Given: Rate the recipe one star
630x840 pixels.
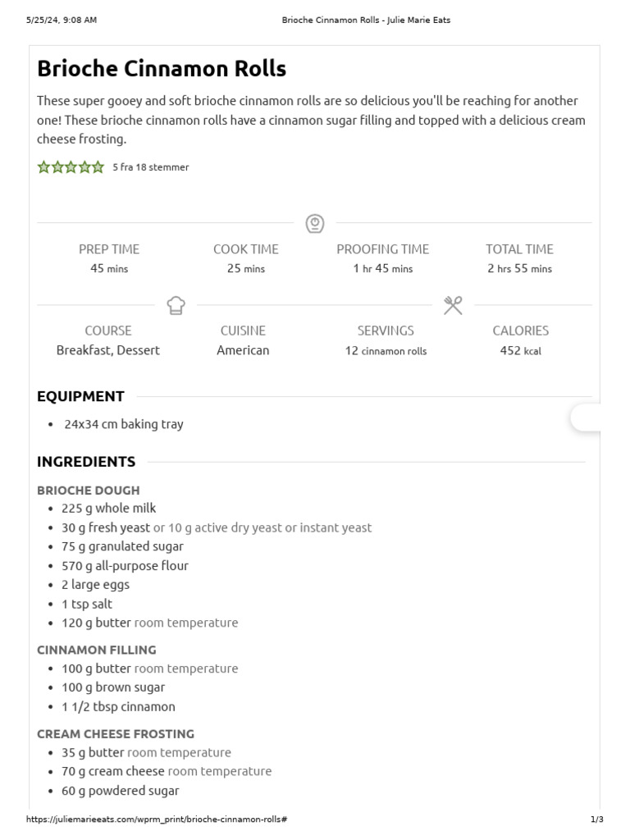Looking at the screenshot, I should [43, 167].
